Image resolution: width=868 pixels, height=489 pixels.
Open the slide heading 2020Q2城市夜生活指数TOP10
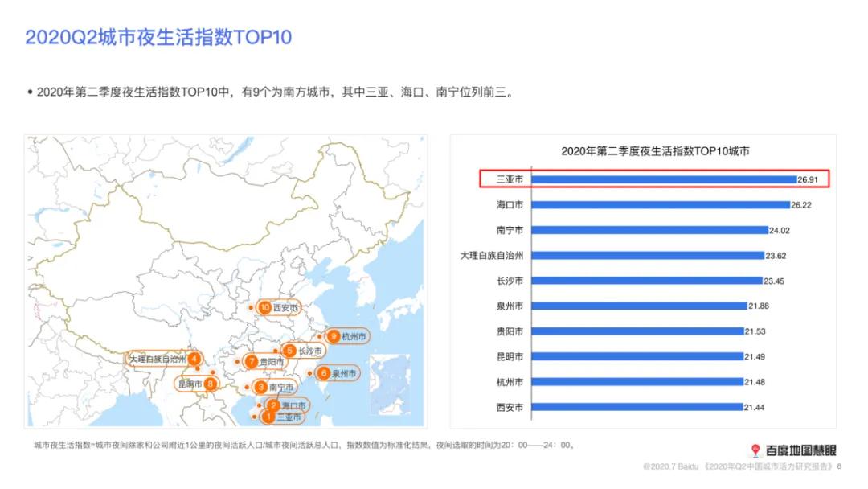[159, 36]
